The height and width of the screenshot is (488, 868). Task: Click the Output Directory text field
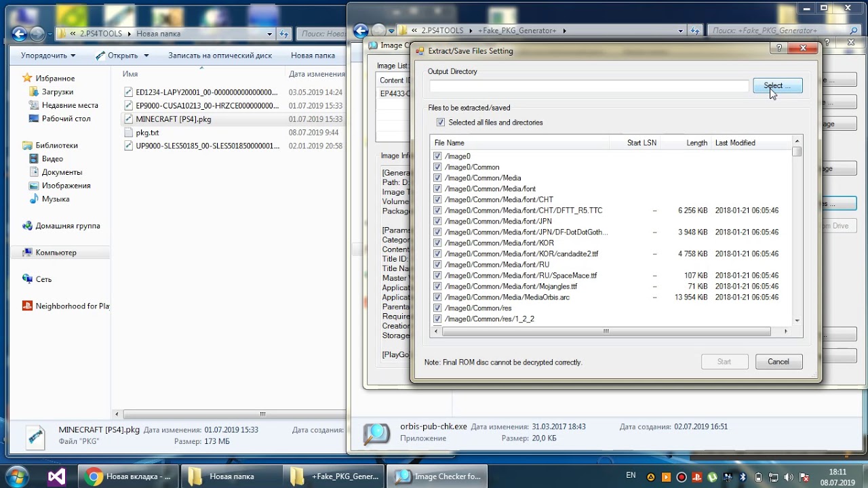[589, 86]
